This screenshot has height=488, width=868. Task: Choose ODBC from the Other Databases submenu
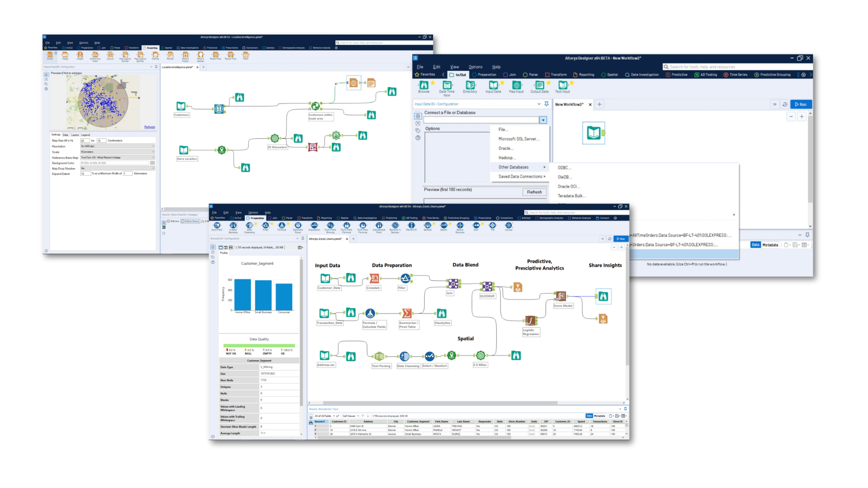[x=564, y=168]
